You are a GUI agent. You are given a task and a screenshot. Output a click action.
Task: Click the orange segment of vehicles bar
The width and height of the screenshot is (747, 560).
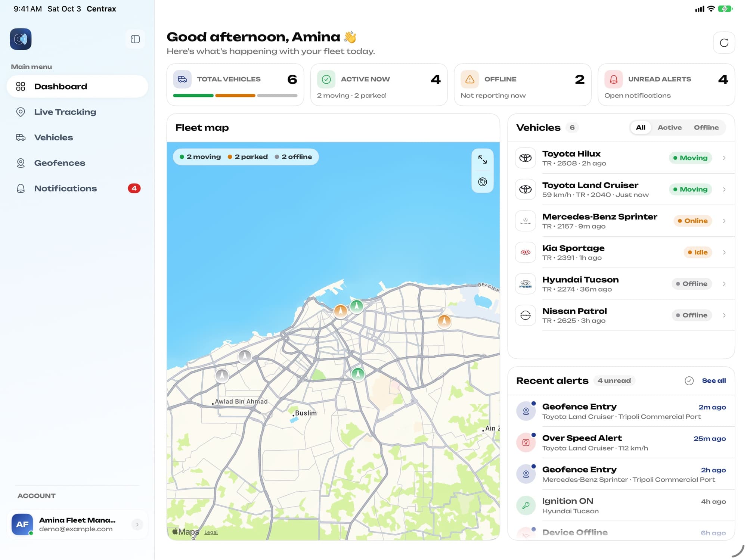235,96
